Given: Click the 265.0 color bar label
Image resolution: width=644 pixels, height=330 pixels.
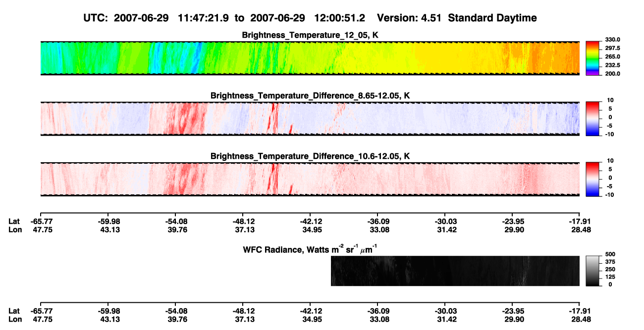Looking at the screenshot, I should [x=612, y=57].
